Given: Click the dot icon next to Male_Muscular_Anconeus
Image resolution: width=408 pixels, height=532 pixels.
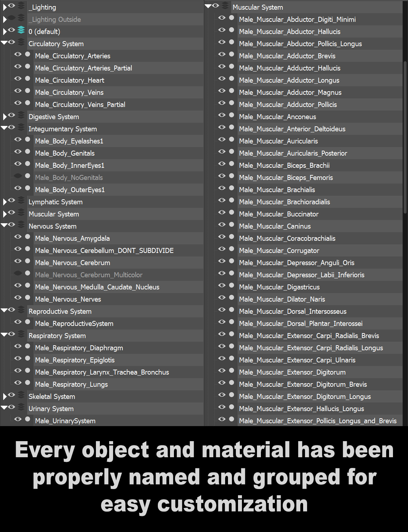Looking at the screenshot, I should tap(232, 115).
